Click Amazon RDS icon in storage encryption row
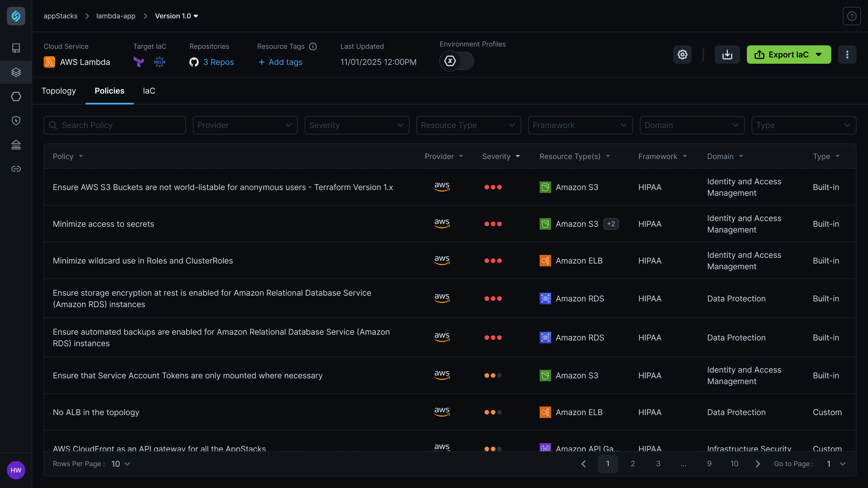Image resolution: width=868 pixels, height=488 pixels. (x=545, y=298)
